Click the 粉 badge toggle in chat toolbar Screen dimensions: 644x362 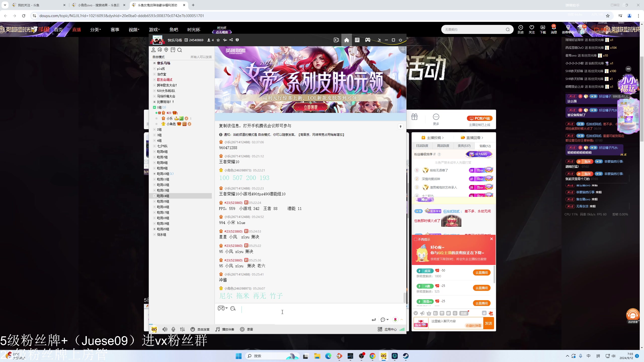pyautogui.click(x=435, y=313)
